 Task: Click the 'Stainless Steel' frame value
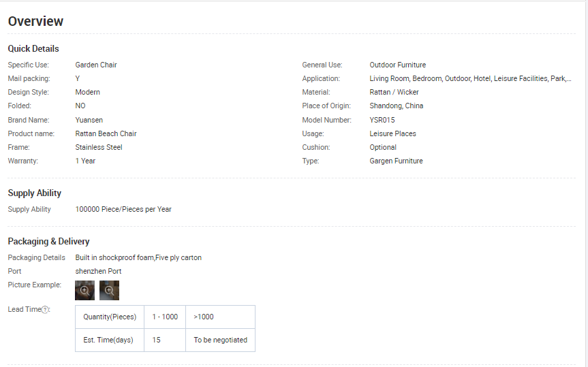click(x=99, y=148)
